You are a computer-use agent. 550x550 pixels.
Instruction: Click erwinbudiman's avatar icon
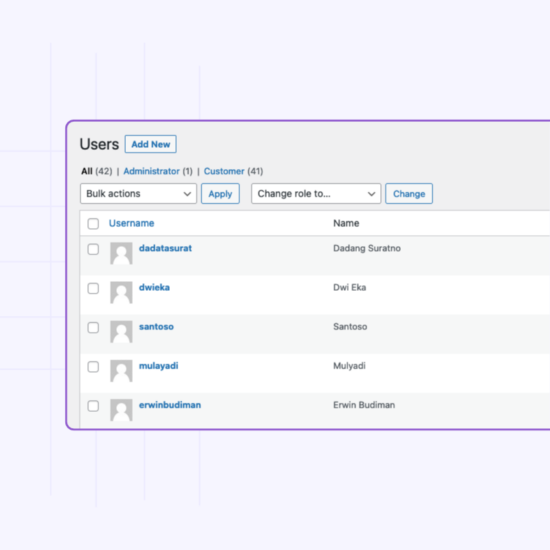tap(121, 410)
